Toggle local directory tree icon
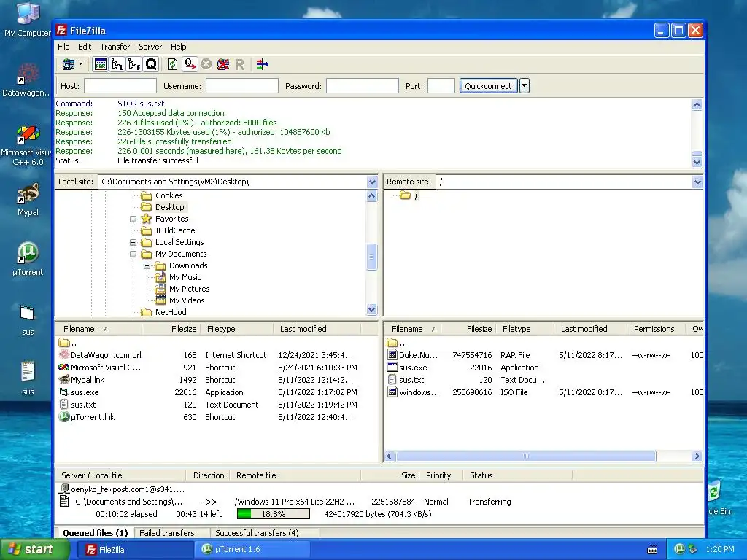Image resolution: width=747 pixels, height=560 pixels. click(117, 64)
